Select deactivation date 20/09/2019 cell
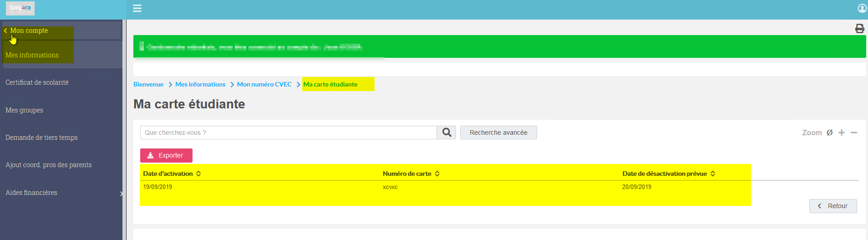Screen dimensions: 868x240 637,187
